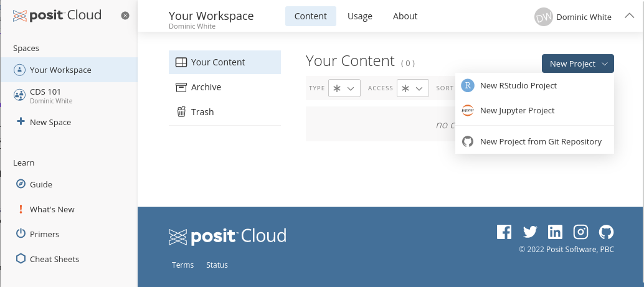The image size is (644, 287).
Task: Open What's New link text
Action: 52,209
